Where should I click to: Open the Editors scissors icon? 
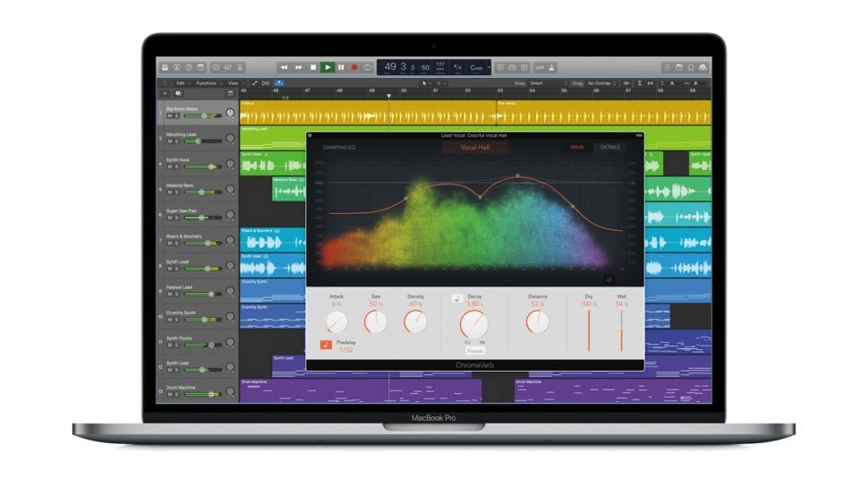point(240,67)
